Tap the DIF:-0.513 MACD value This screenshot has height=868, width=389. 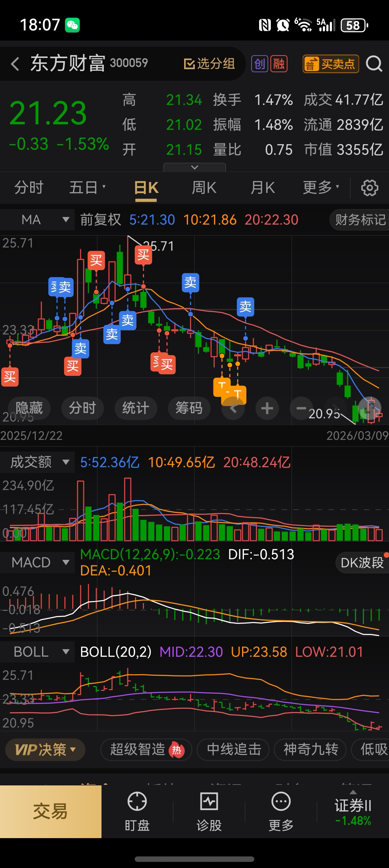tap(261, 554)
